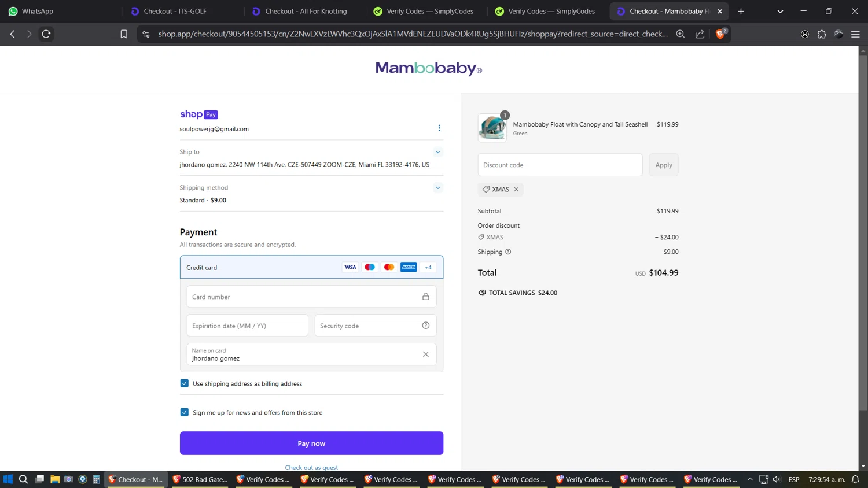Open the notifications center bell
Screen dimensions: 868x488
[x=855, y=479]
